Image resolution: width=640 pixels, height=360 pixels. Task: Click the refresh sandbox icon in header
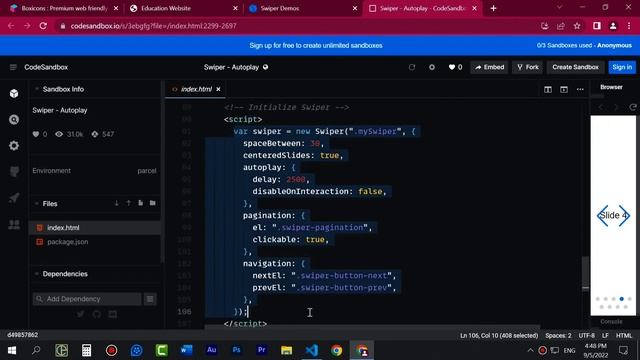[x=412, y=67]
